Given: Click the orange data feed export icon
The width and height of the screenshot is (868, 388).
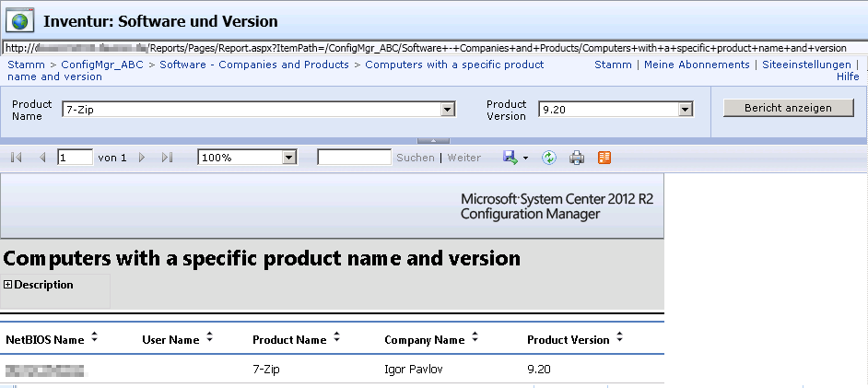Looking at the screenshot, I should tap(604, 158).
